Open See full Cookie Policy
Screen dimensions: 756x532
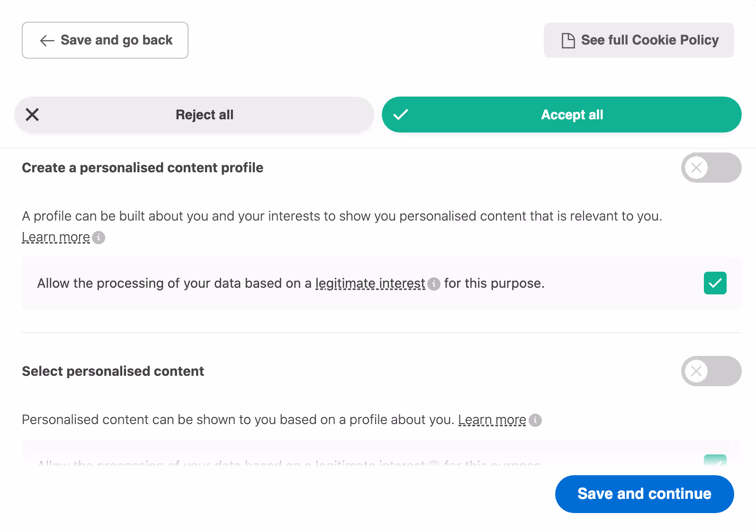point(639,40)
